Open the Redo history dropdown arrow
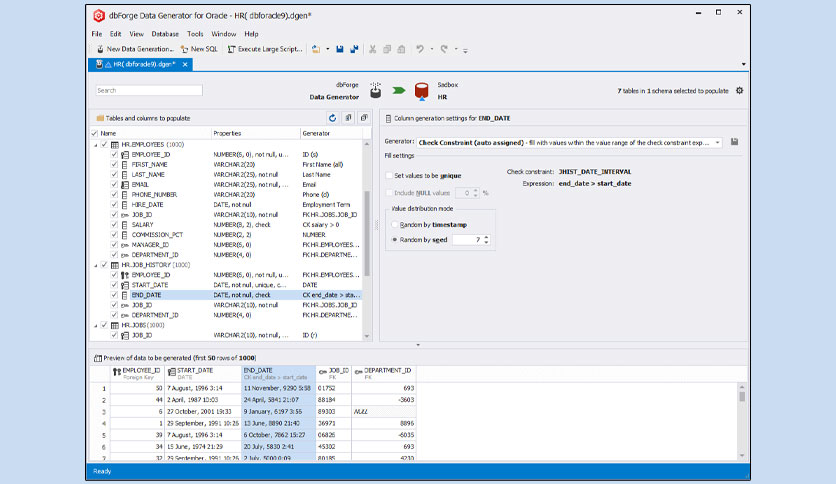 (456, 49)
